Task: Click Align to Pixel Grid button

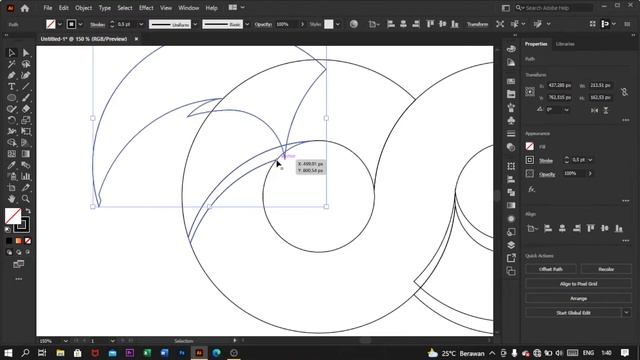Action: (x=578, y=284)
